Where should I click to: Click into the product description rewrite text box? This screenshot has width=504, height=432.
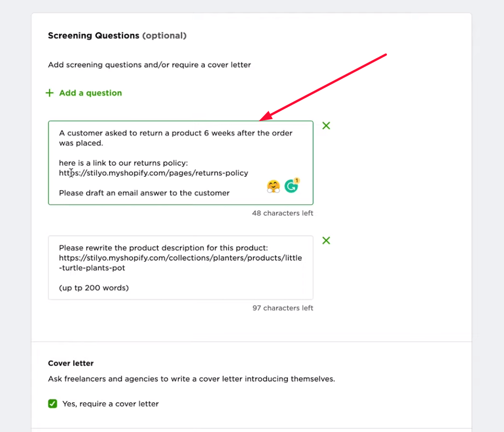tap(181, 268)
